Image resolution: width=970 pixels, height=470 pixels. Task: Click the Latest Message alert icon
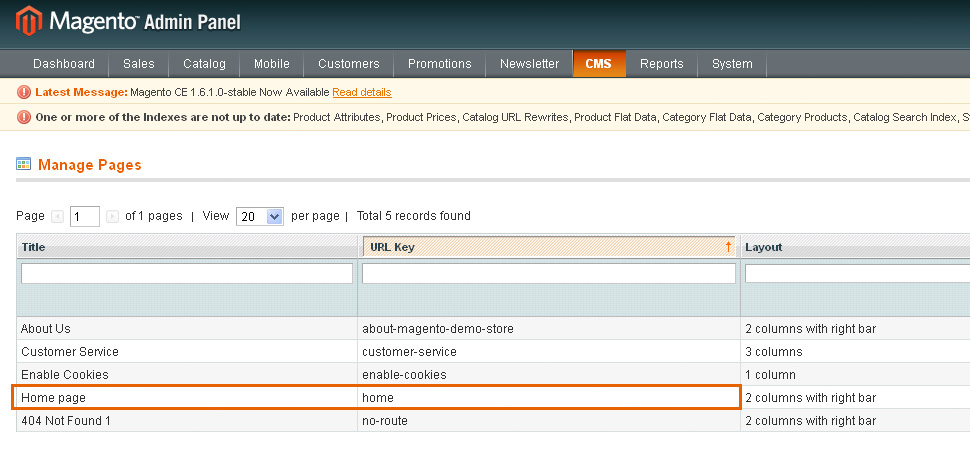click(24, 93)
